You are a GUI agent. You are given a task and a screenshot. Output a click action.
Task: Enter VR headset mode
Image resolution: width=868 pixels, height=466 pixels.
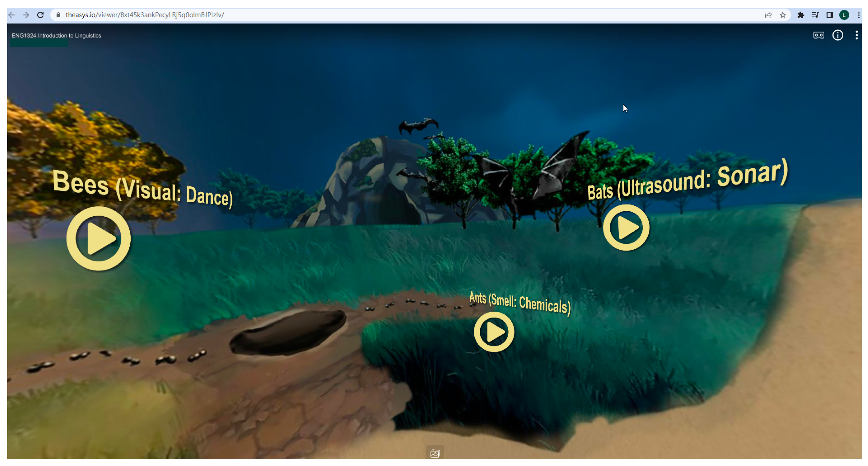coord(818,35)
